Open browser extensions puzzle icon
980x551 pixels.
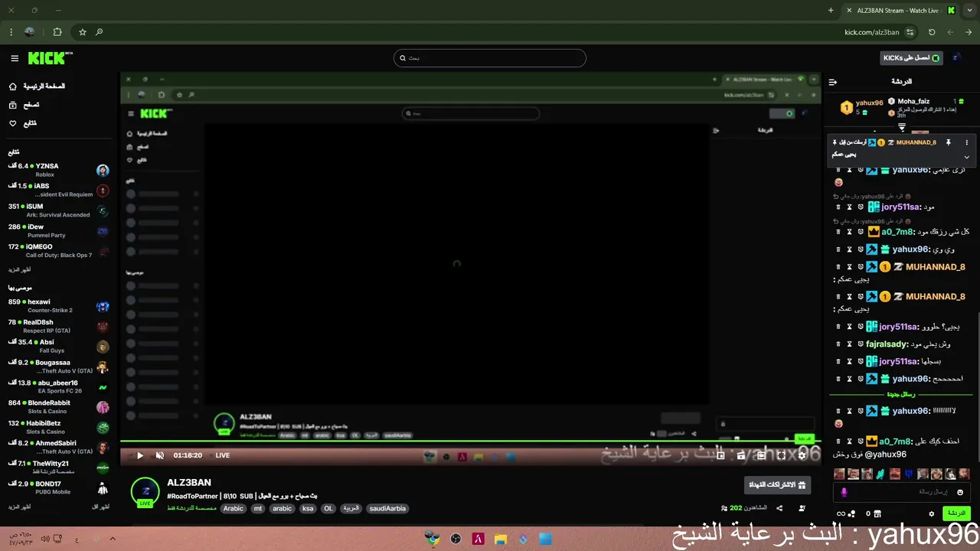pyautogui.click(x=57, y=32)
